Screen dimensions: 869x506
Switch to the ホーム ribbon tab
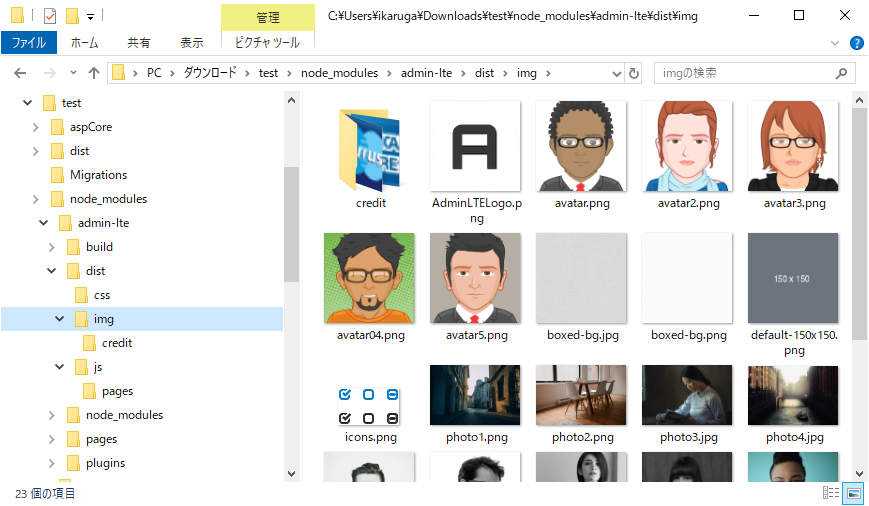point(84,43)
